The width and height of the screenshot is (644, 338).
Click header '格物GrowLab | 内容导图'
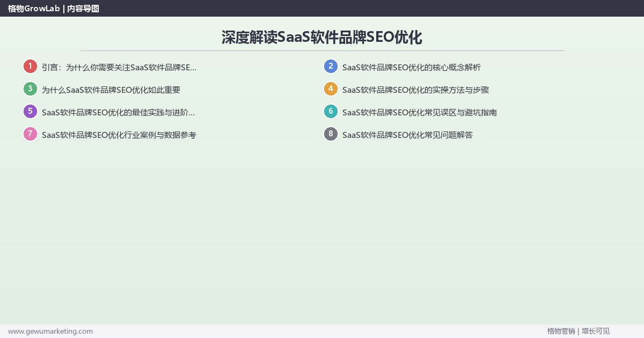pyautogui.click(x=54, y=9)
